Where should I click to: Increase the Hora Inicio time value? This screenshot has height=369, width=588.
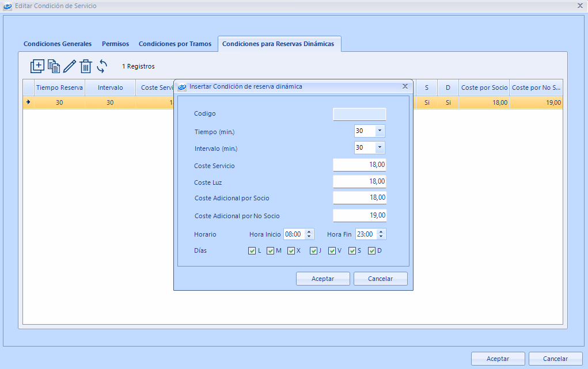[309, 232]
